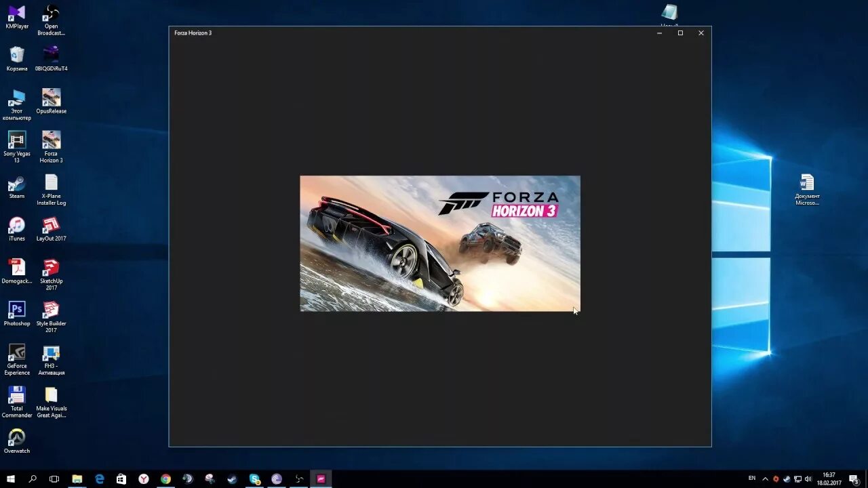Screen dimensions: 868x488
Task: Select the 0BIQGDiRuT4 desktop file
Action: (x=51, y=59)
